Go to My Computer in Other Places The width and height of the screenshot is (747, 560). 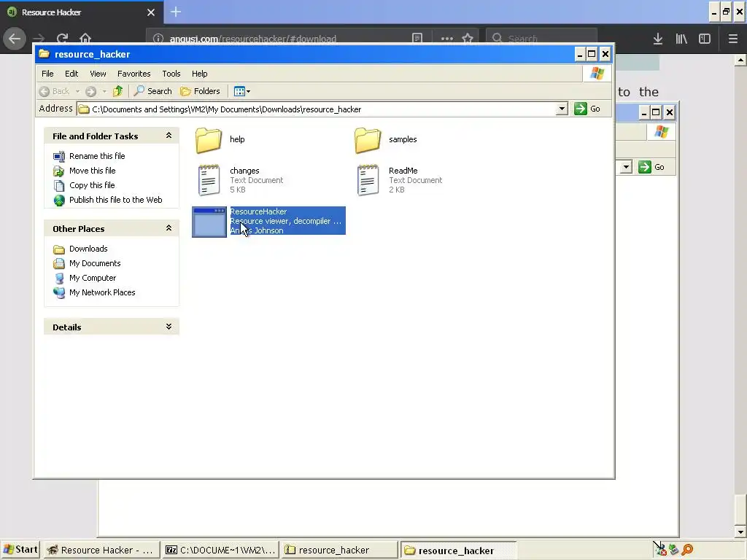(x=93, y=278)
